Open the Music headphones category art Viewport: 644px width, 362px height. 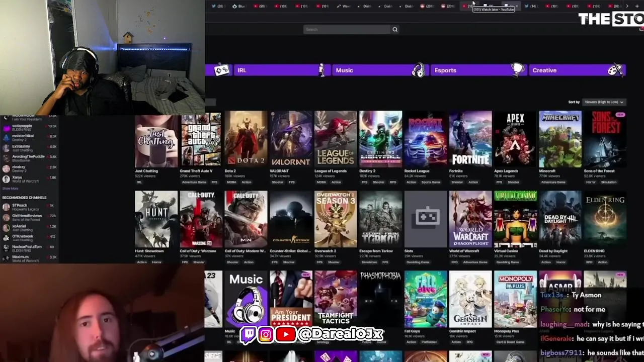pyautogui.click(x=246, y=299)
